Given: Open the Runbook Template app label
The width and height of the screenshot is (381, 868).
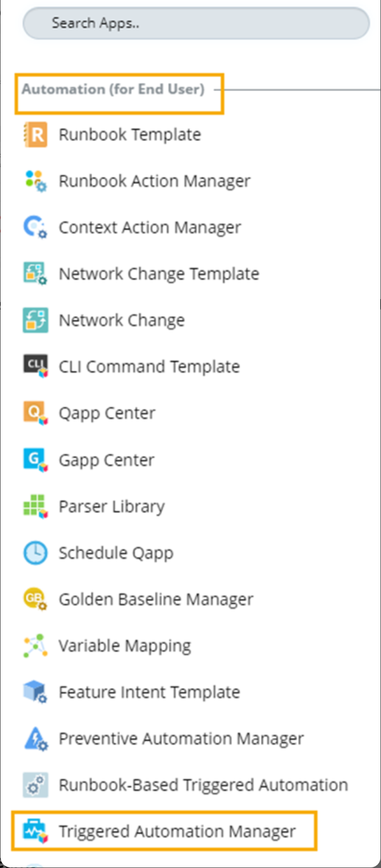Looking at the screenshot, I should point(130,134).
